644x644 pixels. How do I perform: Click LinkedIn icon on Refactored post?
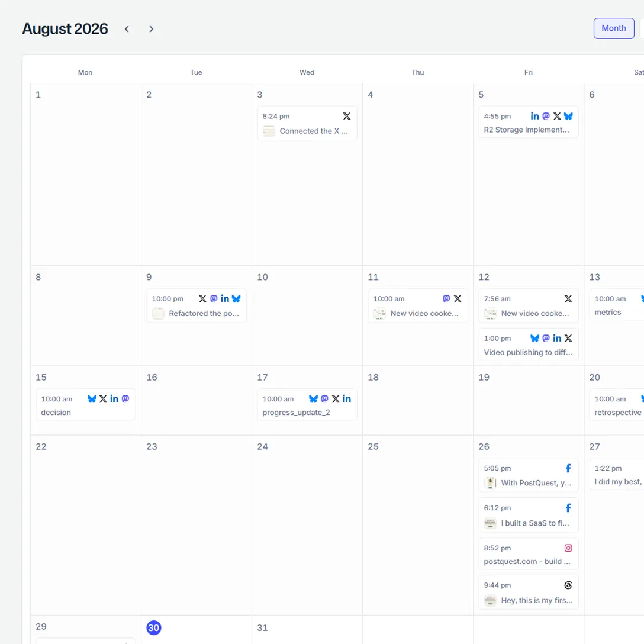[x=225, y=298]
